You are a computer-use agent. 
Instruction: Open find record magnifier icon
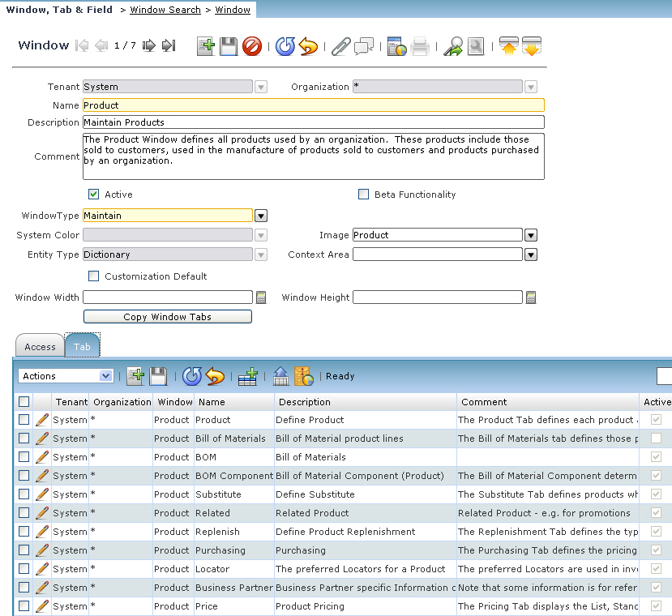coord(476,46)
